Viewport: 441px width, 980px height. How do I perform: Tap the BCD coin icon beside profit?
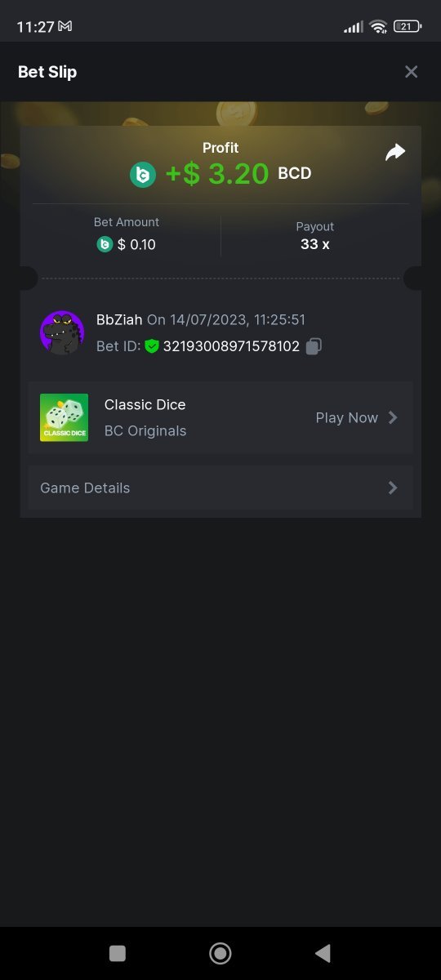pyautogui.click(x=143, y=174)
